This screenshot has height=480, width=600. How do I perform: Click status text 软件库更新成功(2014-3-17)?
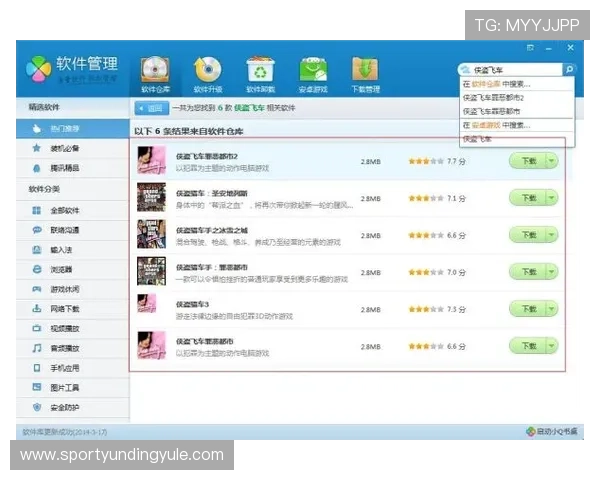pos(65,432)
